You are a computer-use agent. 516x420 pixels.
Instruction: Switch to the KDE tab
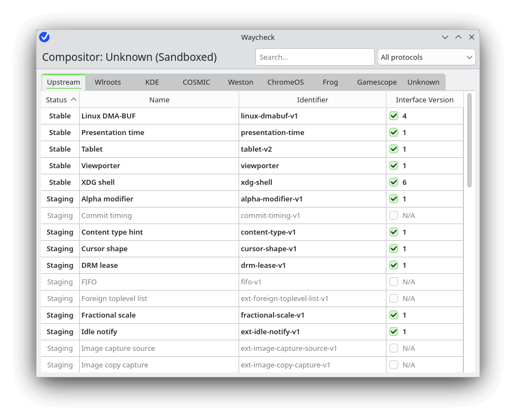[x=152, y=82]
